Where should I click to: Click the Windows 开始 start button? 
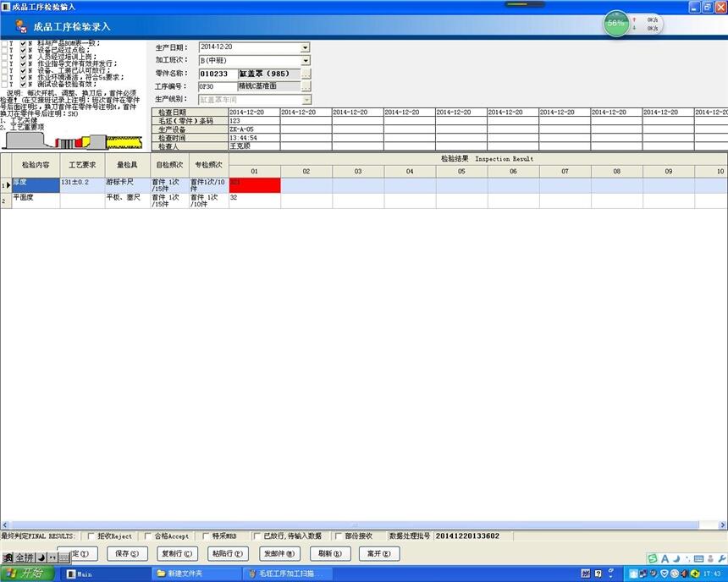[x=25, y=574]
